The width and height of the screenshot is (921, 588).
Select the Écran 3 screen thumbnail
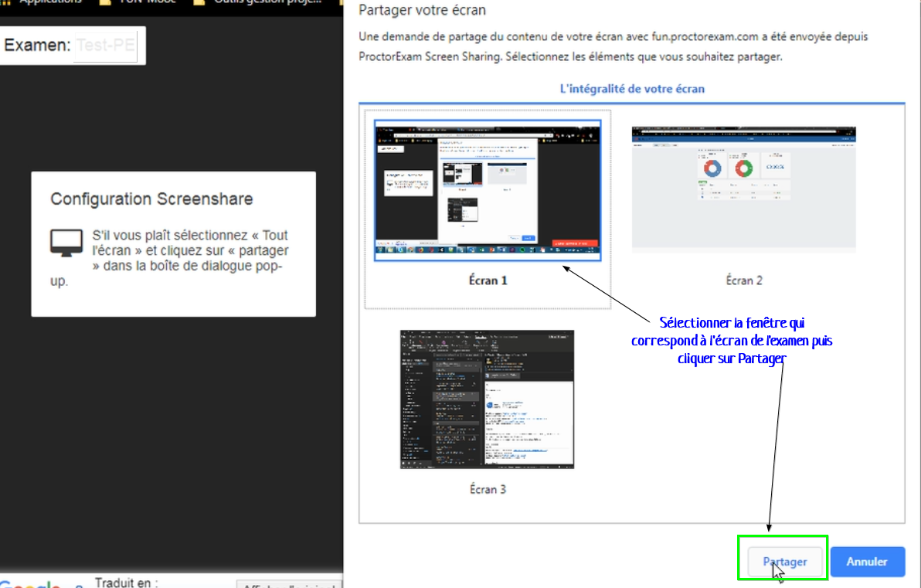487,399
